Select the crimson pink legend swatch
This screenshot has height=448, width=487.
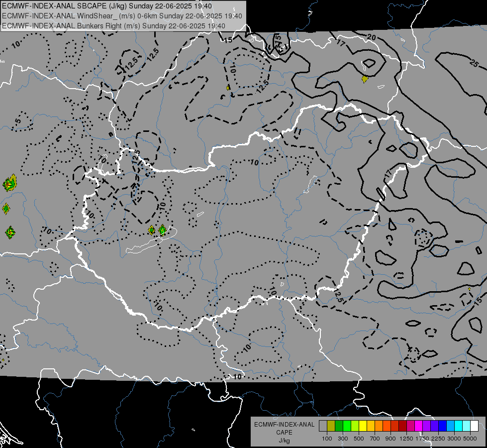click(x=410, y=426)
